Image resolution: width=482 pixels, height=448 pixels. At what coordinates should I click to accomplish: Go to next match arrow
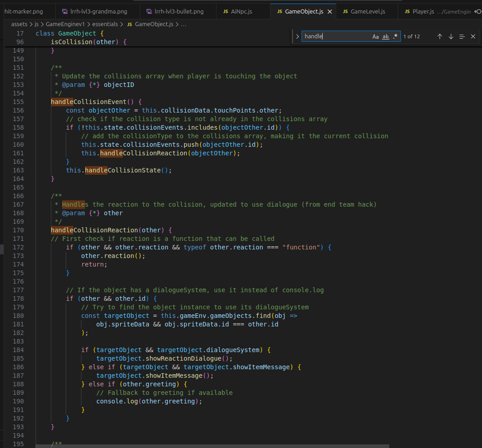point(451,36)
